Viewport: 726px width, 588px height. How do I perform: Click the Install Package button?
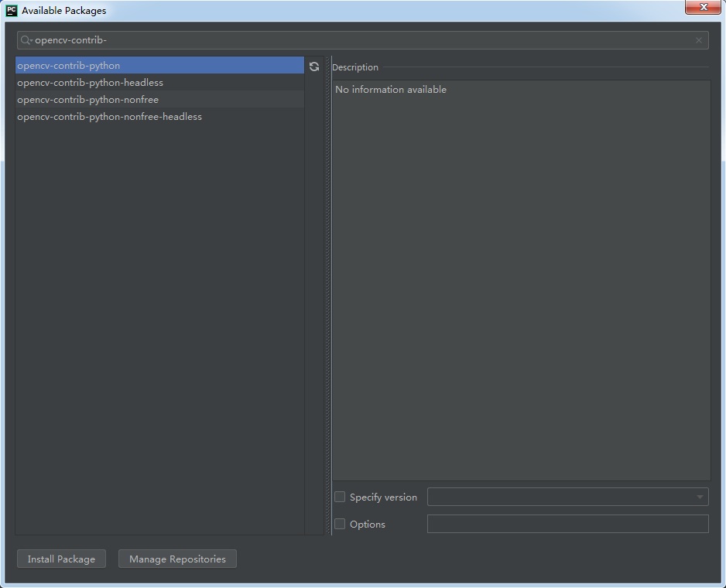(x=60, y=559)
